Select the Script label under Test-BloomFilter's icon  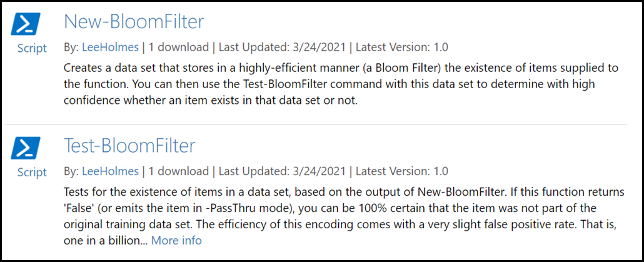point(32,172)
